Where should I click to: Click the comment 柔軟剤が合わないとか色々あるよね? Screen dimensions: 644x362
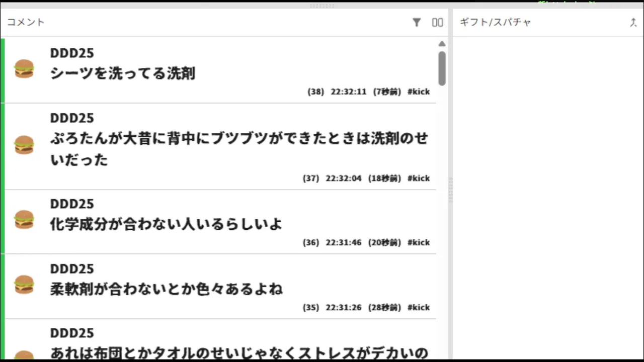tap(166, 289)
